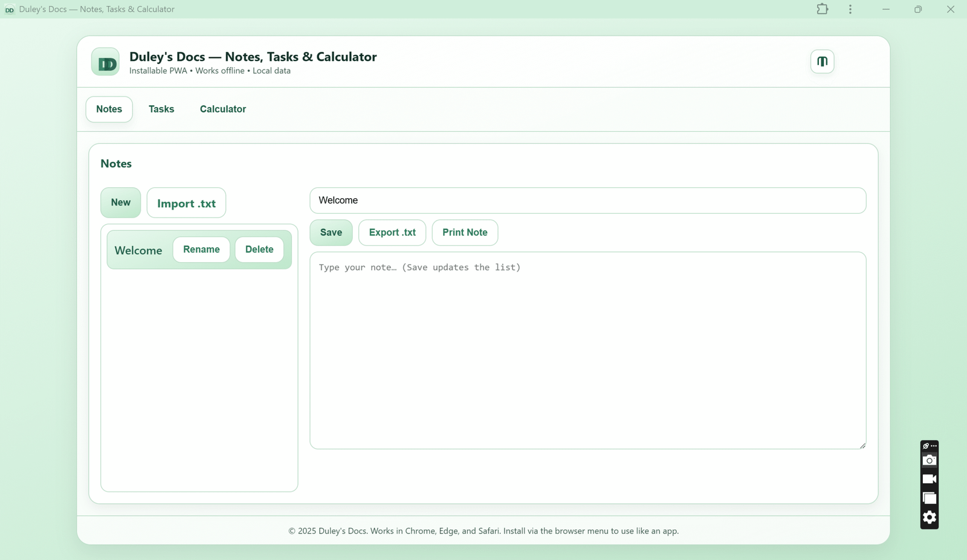Open the ellipsis menu on the floating toolbar
The width and height of the screenshot is (967, 560).
click(934, 445)
